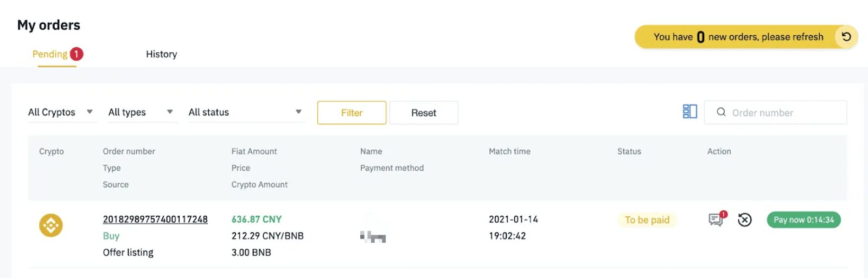The image size is (868, 278).
Task: Focus the Order number search field
Action: pos(775,112)
